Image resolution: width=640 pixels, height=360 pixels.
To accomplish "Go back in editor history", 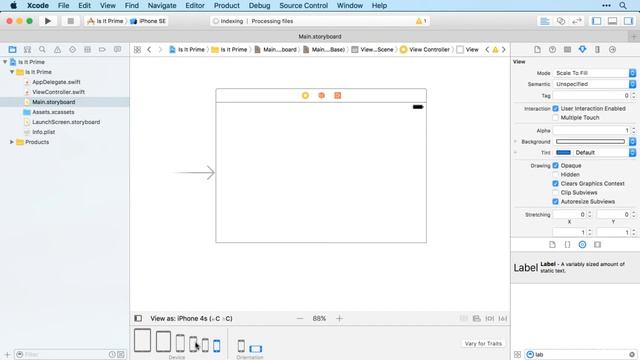I will pyautogui.click(x=149, y=49).
